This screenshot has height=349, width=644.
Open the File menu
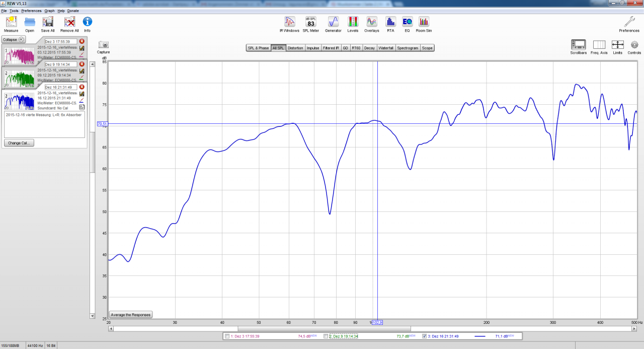point(4,11)
